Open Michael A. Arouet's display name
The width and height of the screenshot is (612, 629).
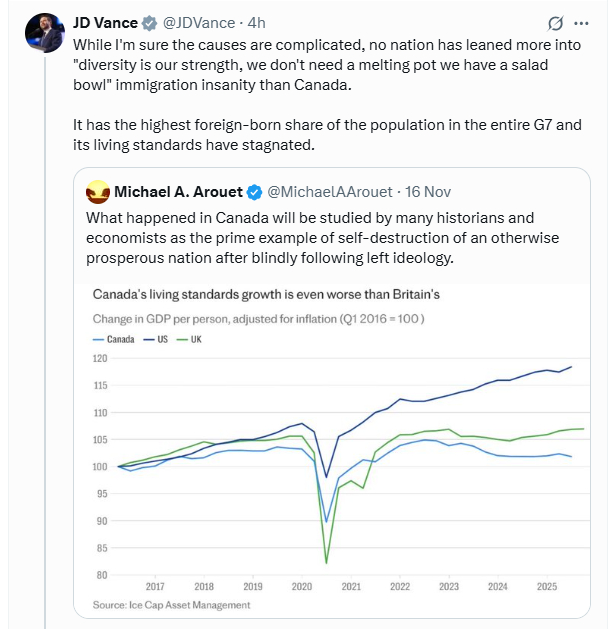[179, 191]
